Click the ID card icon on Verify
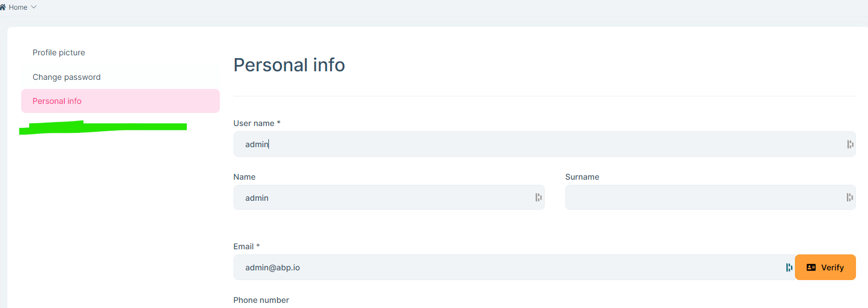This screenshot has height=308, width=868. (x=811, y=268)
